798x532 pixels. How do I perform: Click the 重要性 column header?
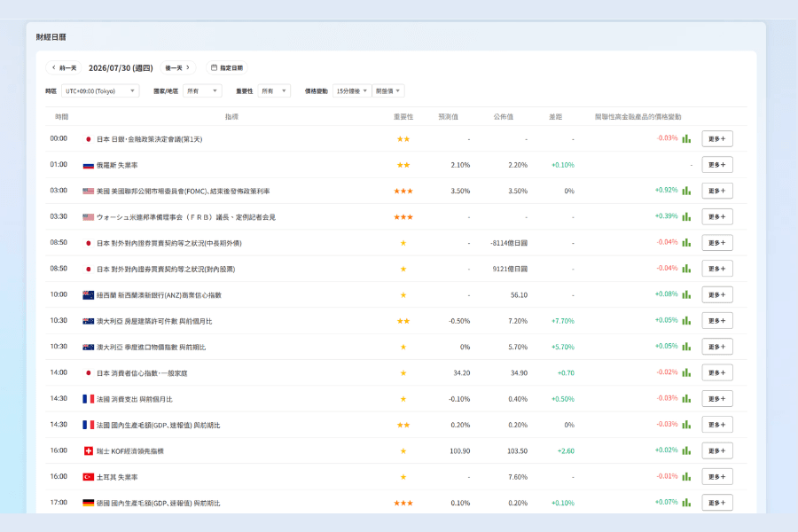point(403,116)
